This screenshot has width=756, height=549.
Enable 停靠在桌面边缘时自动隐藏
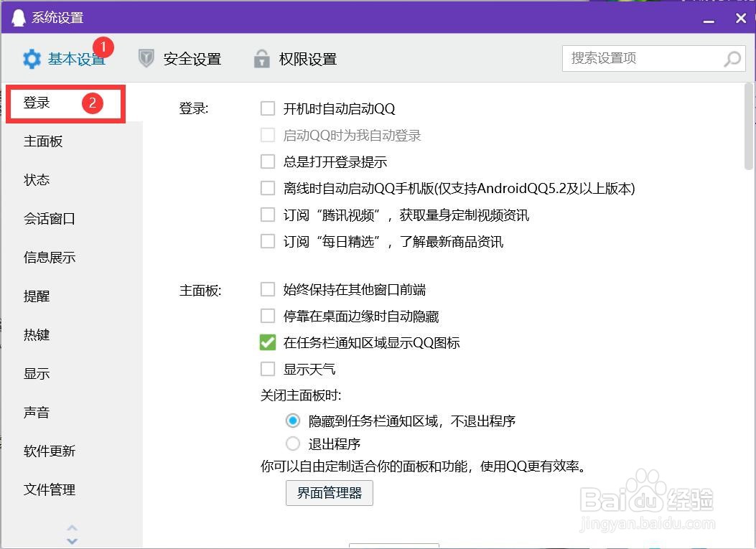click(268, 316)
